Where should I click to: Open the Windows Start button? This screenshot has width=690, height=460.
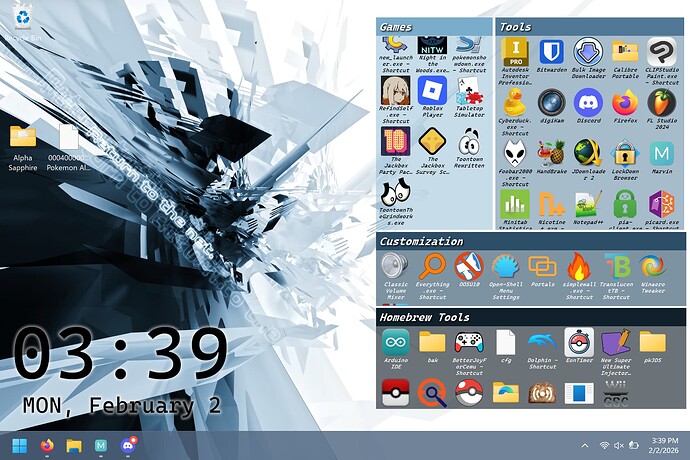click(x=19, y=445)
